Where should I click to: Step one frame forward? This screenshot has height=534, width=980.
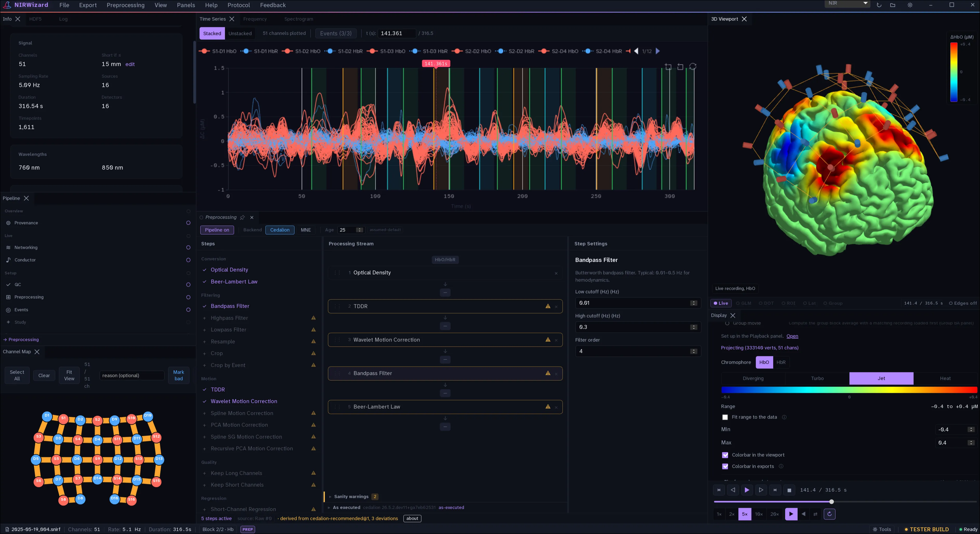(x=761, y=490)
